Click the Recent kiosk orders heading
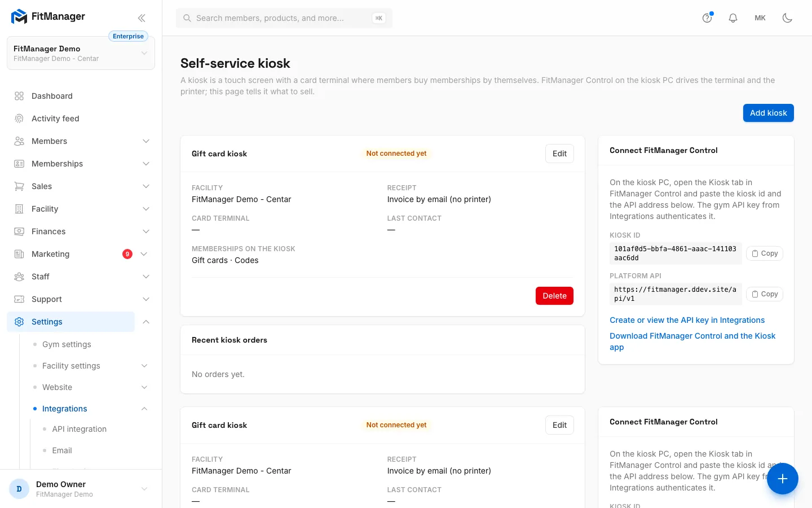The width and height of the screenshot is (812, 508). 230,340
